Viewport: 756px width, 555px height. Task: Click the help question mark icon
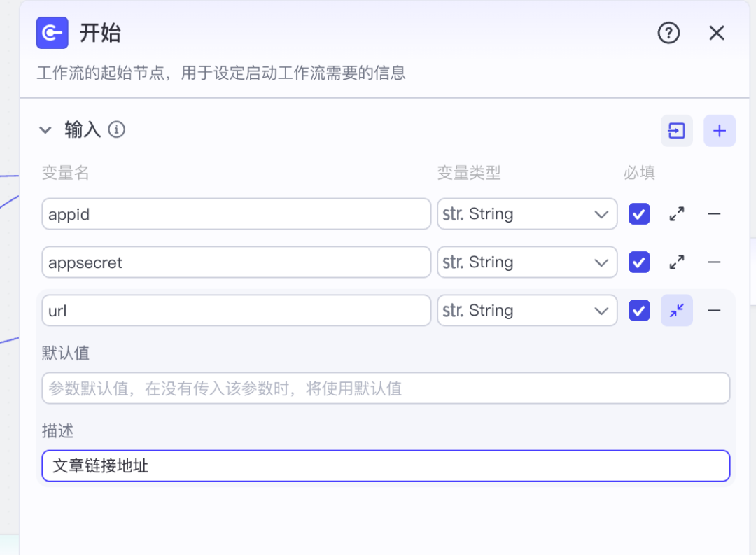[x=668, y=33]
